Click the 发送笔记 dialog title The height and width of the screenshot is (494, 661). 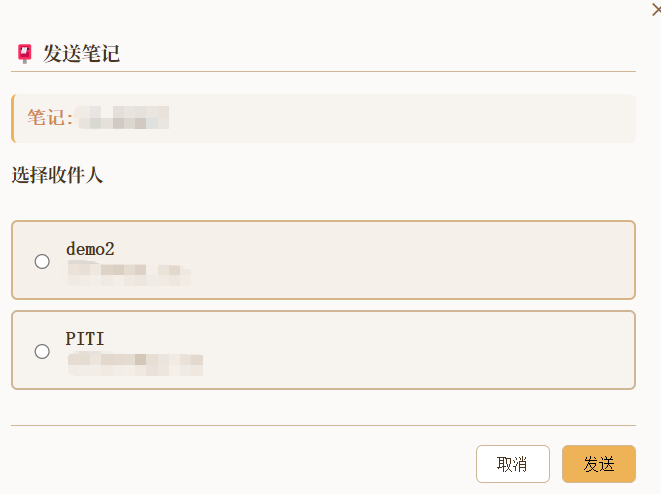(81, 54)
